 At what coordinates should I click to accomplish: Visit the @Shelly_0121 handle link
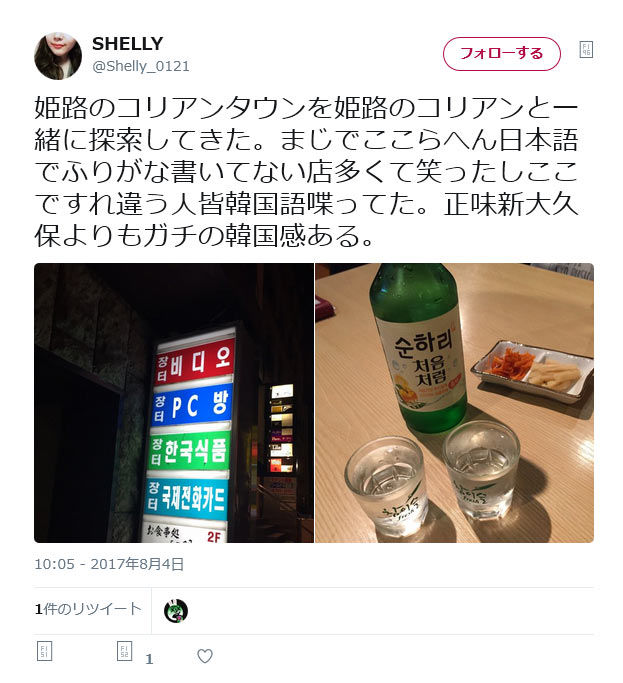(141, 66)
